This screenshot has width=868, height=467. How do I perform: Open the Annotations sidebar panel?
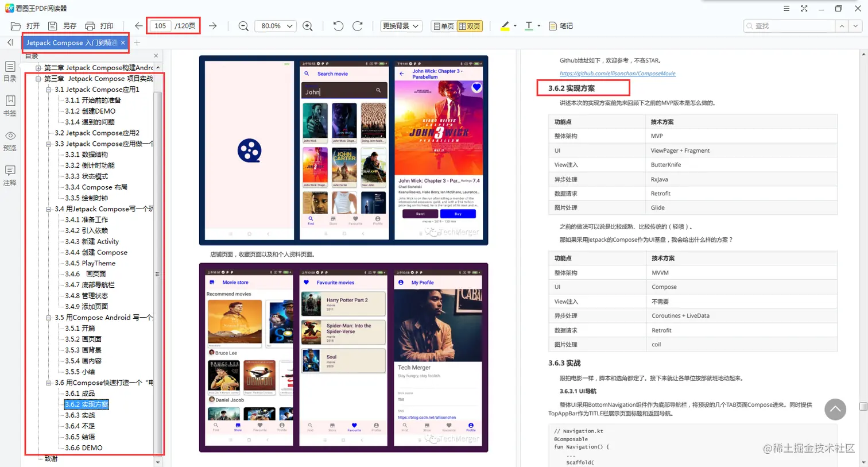10,175
